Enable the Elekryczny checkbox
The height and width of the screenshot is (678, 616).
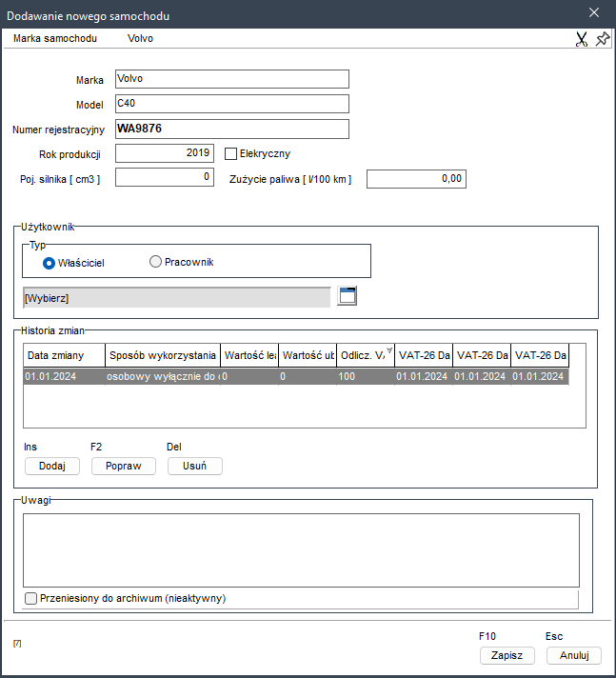pyautogui.click(x=230, y=154)
